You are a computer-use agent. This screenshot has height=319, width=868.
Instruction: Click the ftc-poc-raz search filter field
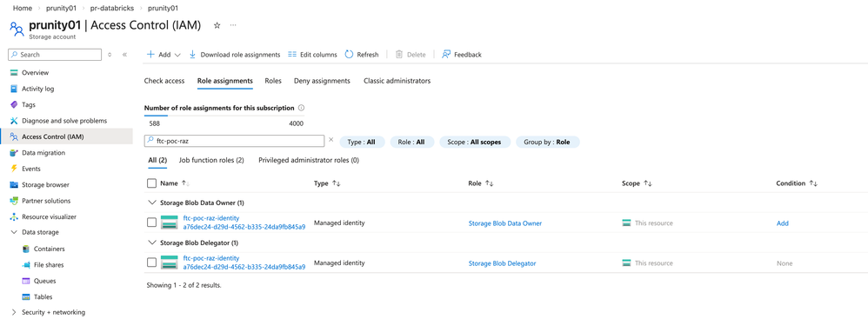[x=234, y=141]
